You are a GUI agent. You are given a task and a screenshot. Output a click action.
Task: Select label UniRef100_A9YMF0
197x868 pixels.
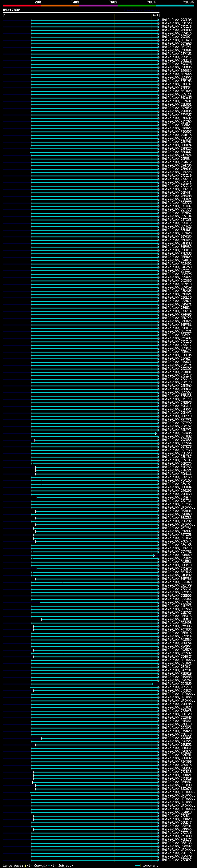[176, 108]
